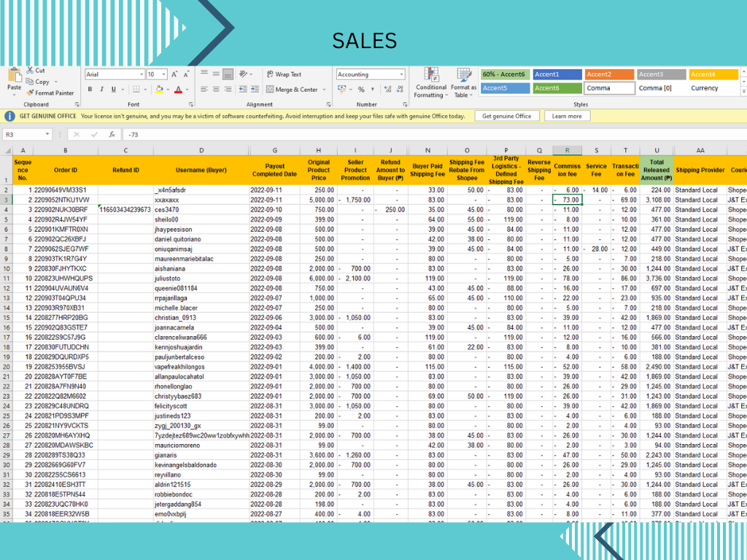The width and height of the screenshot is (747, 560).
Task: Cut the selected cell contents
Action: tap(36, 71)
